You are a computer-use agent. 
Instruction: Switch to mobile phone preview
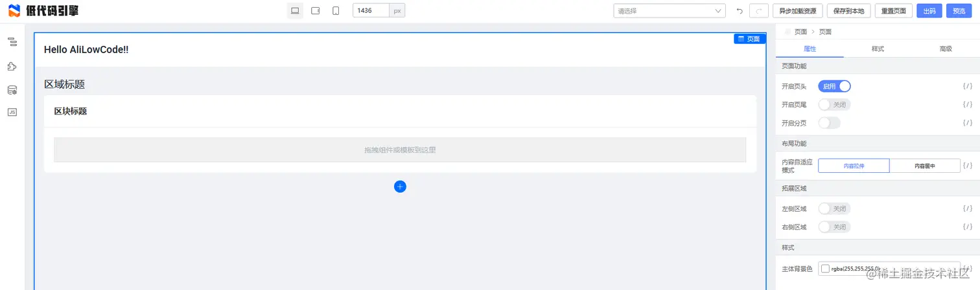pos(336,11)
